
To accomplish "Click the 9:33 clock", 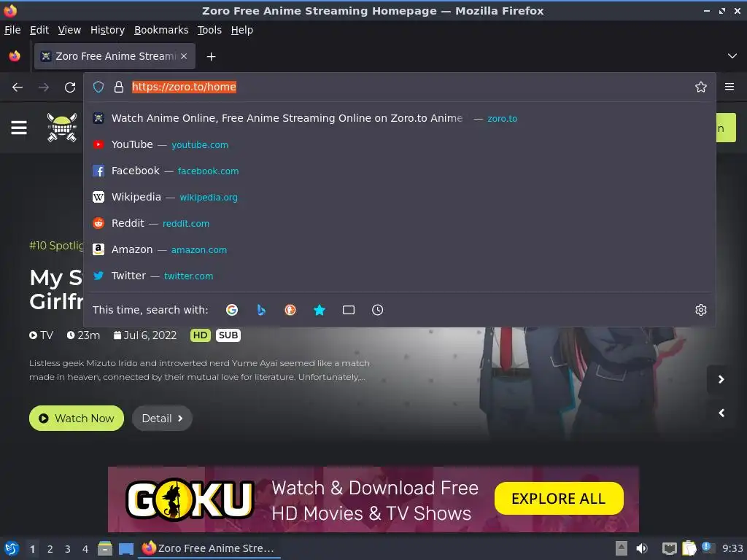I will tap(732, 548).
